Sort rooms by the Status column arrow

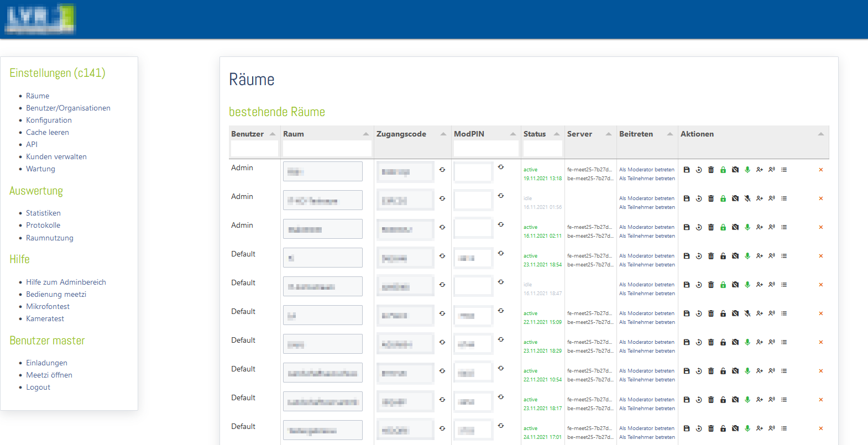coord(557,134)
